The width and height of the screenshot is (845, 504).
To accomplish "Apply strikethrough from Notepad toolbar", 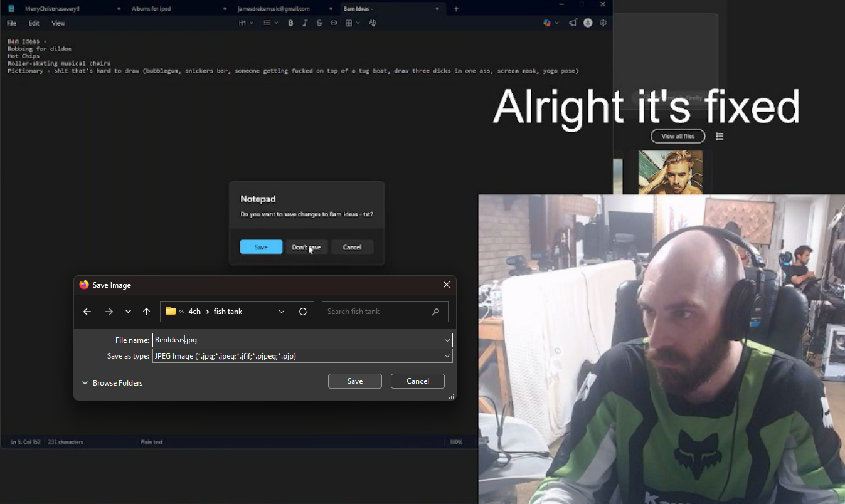I will coord(319,23).
